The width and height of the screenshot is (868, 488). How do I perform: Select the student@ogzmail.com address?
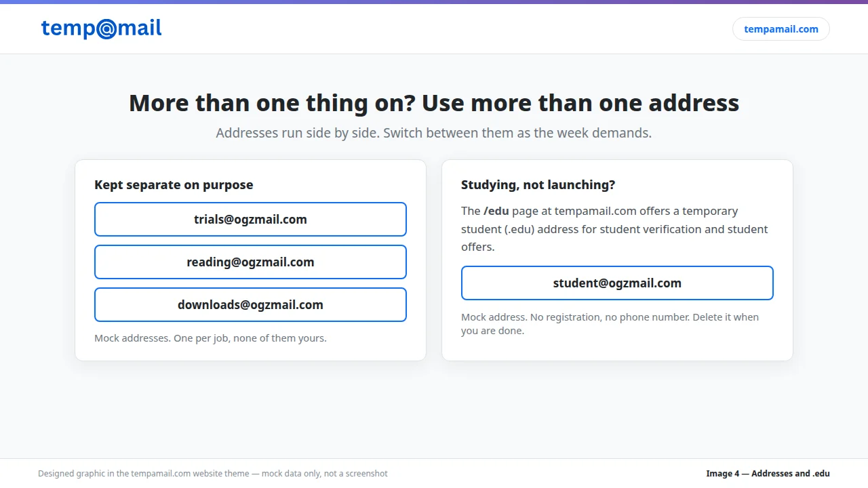coord(617,283)
